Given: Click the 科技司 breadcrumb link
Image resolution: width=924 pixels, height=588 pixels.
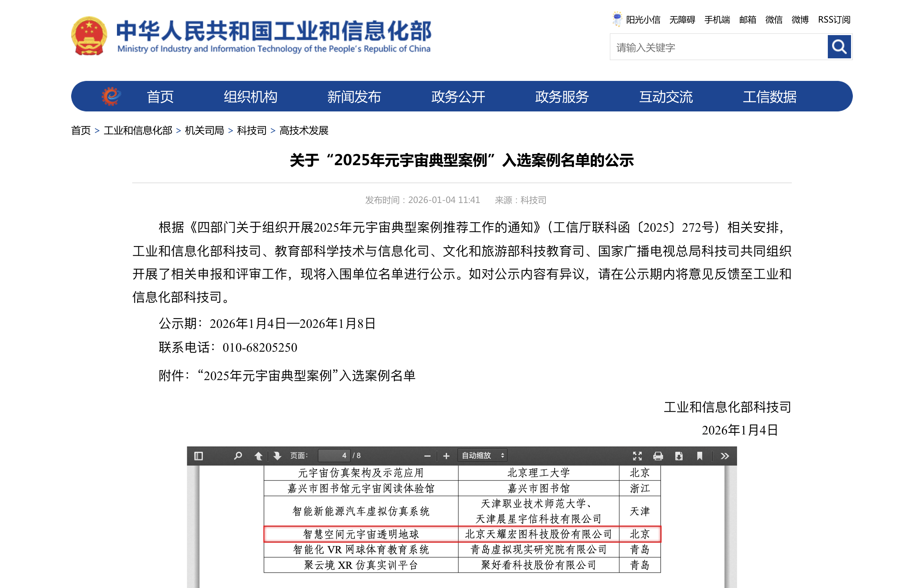Looking at the screenshot, I should click(252, 130).
